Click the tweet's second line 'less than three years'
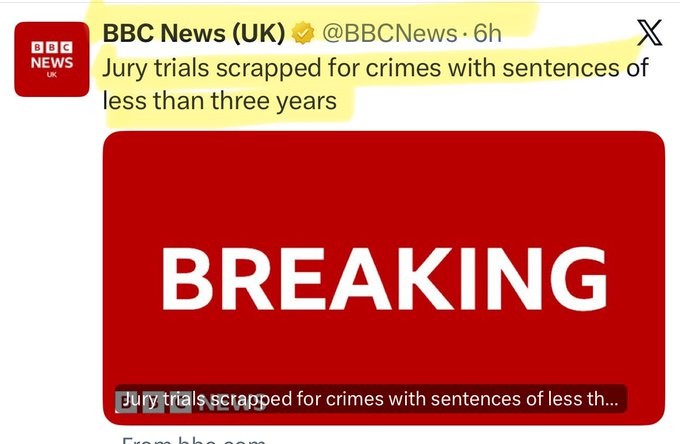 (218, 101)
